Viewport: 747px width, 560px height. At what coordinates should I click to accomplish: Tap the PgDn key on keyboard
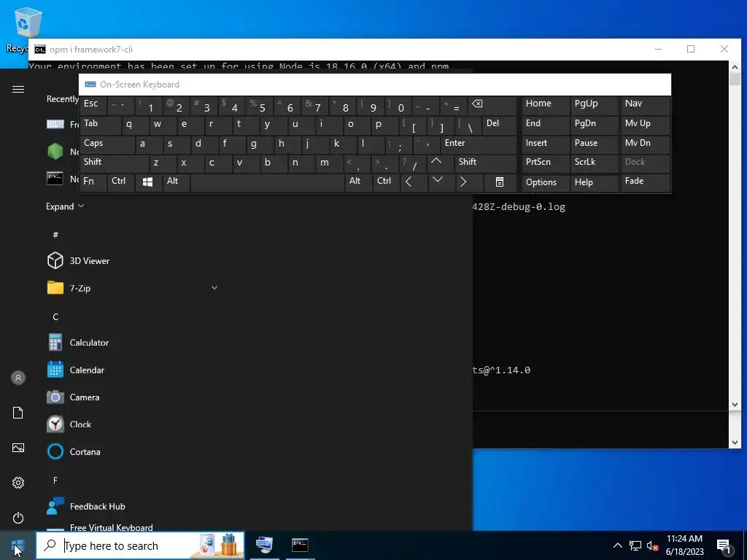594,125
